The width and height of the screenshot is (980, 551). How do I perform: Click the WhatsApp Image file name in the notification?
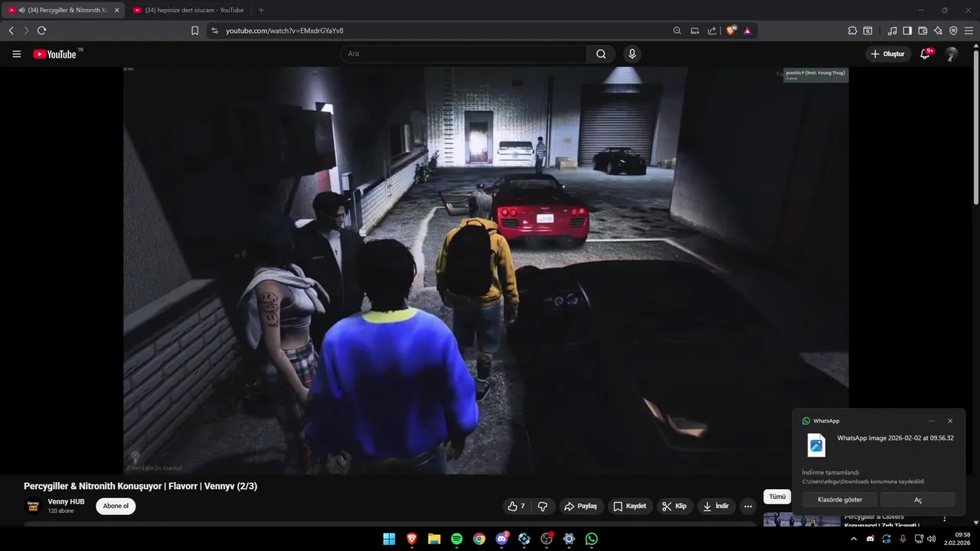point(895,438)
